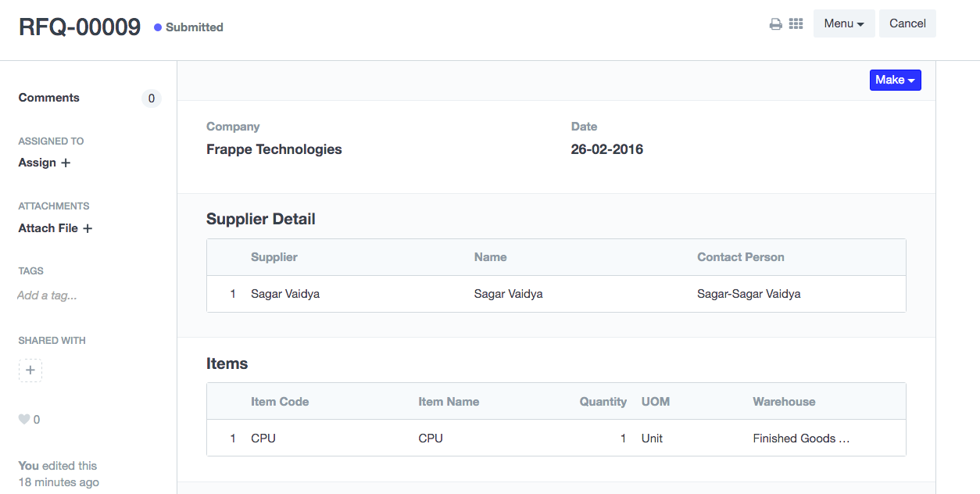The width and height of the screenshot is (980, 494).
Task: Click the Supplier column header
Action: pyautogui.click(x=274, y=257)
